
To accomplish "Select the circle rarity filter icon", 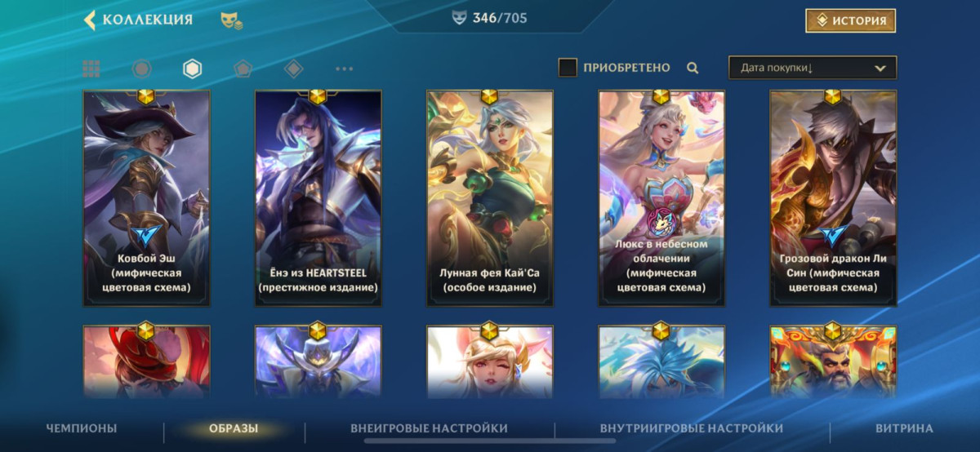I will 141,69.
